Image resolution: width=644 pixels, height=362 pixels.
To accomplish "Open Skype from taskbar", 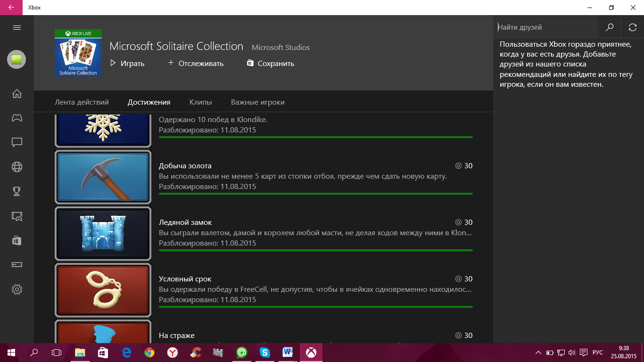I will tap(265, 353).
